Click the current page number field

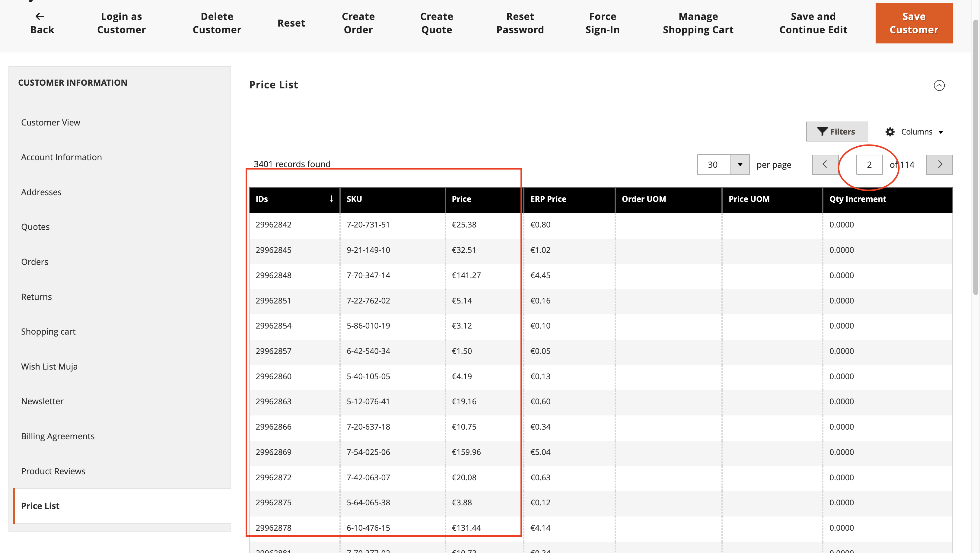coord(869,164)
